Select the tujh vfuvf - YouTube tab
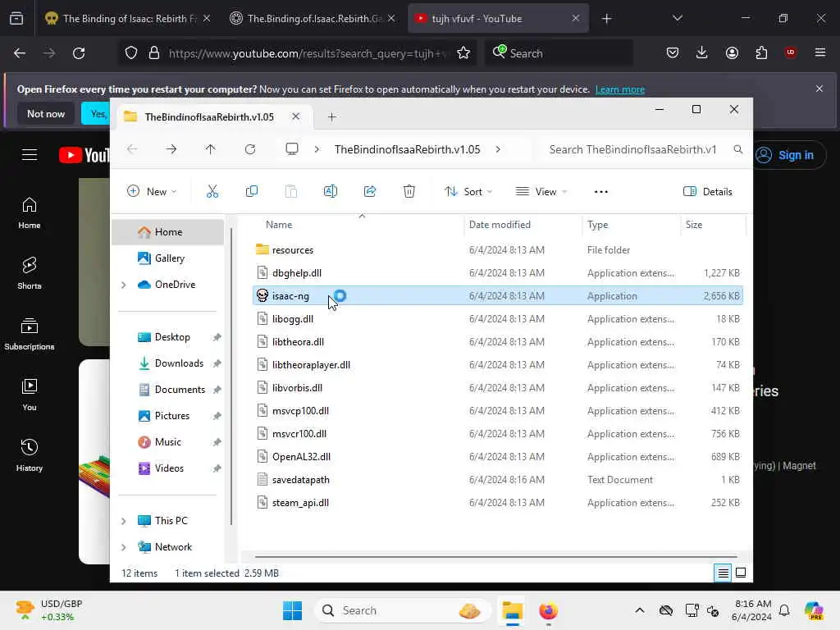The image size is (840, 630). 498,18
